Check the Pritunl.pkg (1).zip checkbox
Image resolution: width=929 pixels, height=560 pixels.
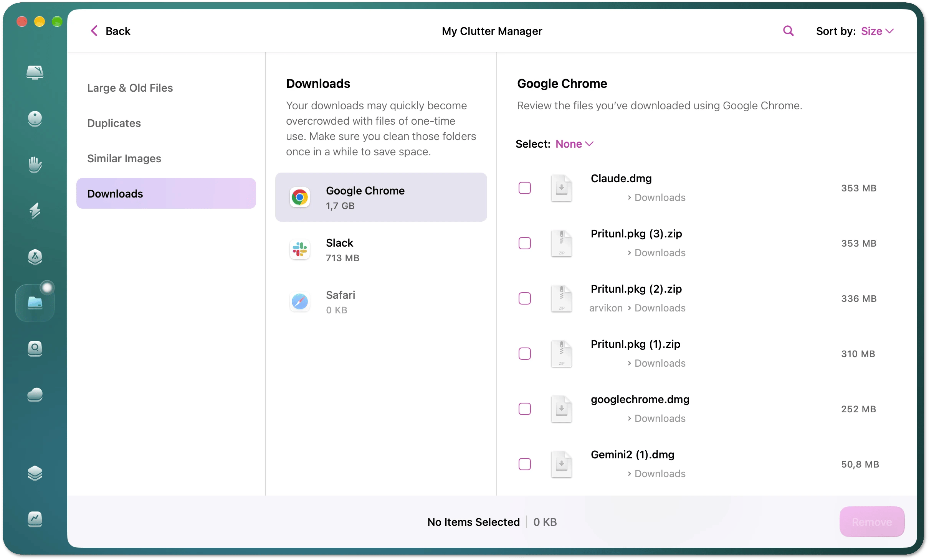pyautogui.click(x=525, y=354)
